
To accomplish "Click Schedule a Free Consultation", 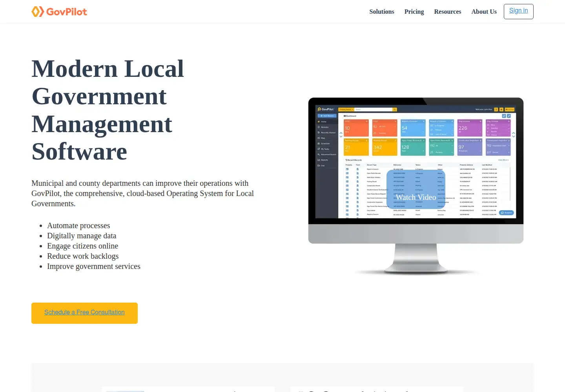I will 84,313.
